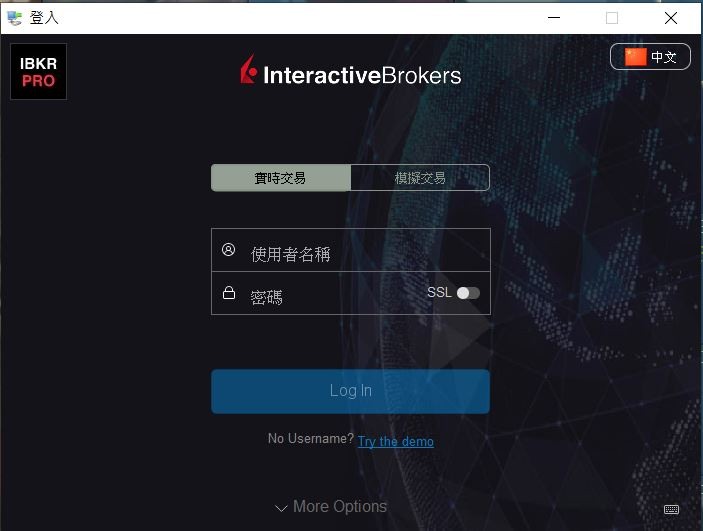Click the 密碼 password field
The height and width of the screenshot is (531, 703).
(351, 293)
